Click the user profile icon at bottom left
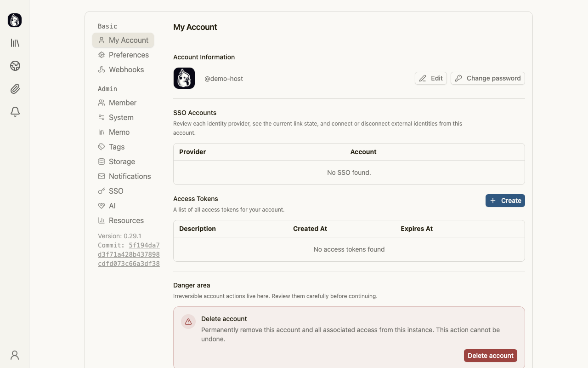This screenshot has height=368, width=588. 15,355
